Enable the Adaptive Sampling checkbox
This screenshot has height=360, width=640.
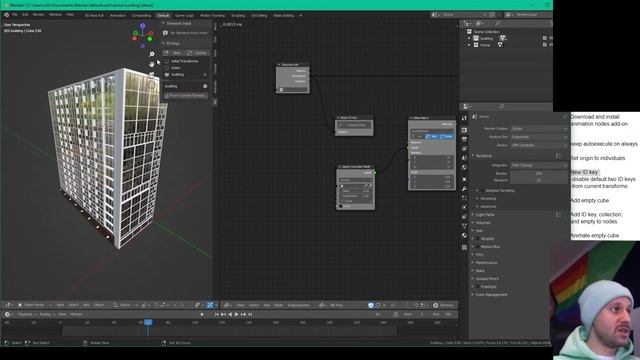click(x=482, y=191)
